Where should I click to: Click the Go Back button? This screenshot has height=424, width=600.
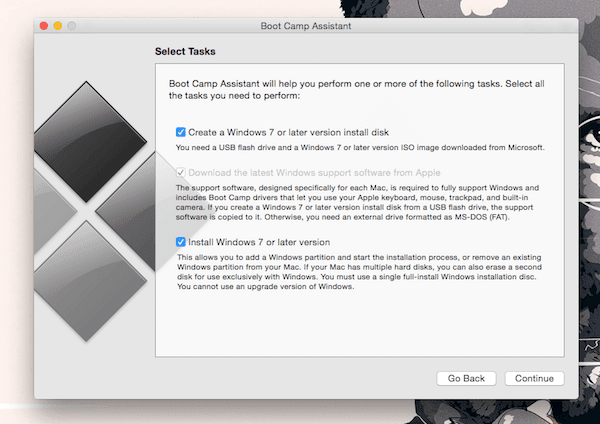tap(466, 378)
